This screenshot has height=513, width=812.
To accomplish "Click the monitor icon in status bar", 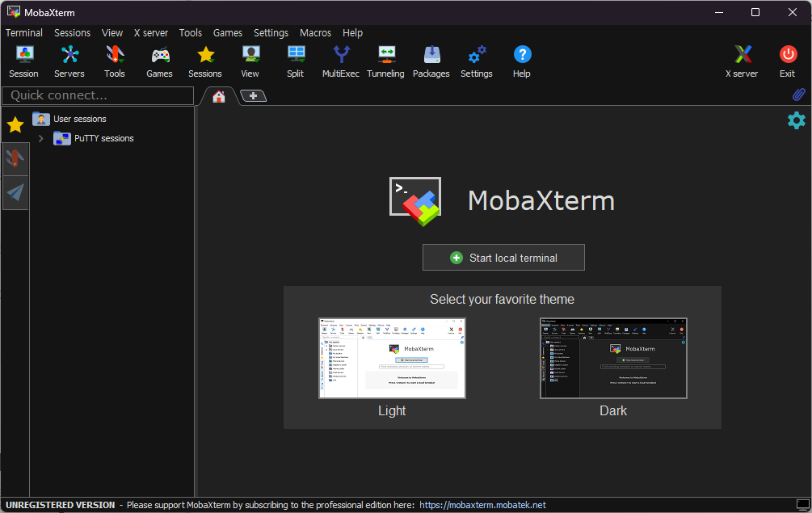I will 802,505.
